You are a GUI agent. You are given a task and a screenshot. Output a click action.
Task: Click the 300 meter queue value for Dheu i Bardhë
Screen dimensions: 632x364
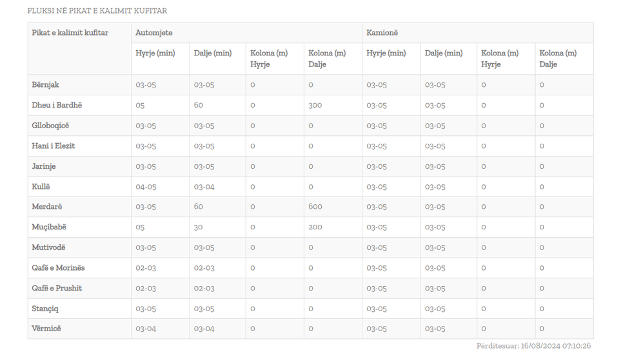[315, 105]
